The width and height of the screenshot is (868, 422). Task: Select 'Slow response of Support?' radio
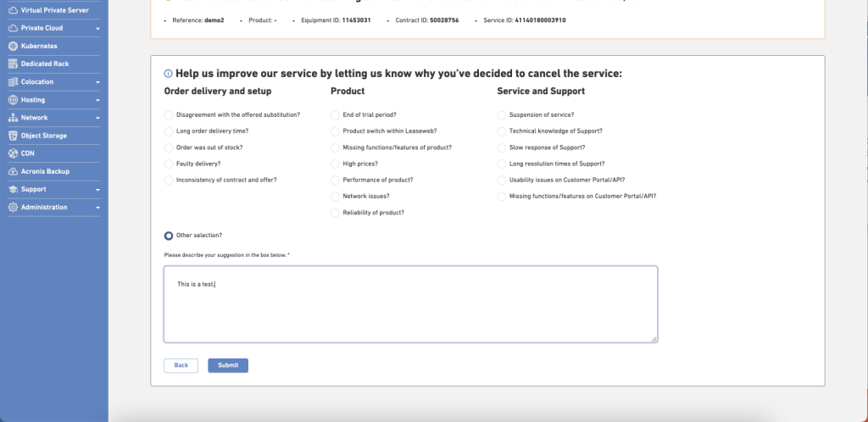tap(502, 147)
